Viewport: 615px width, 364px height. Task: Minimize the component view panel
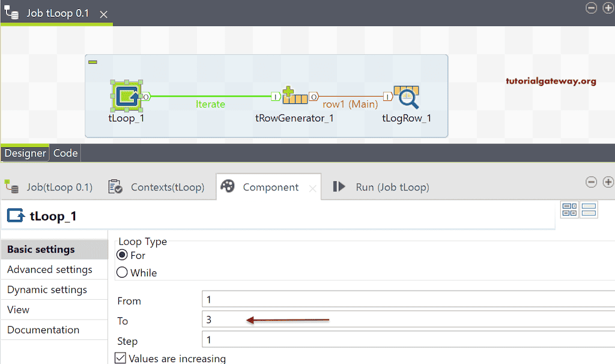click(592, 182)
